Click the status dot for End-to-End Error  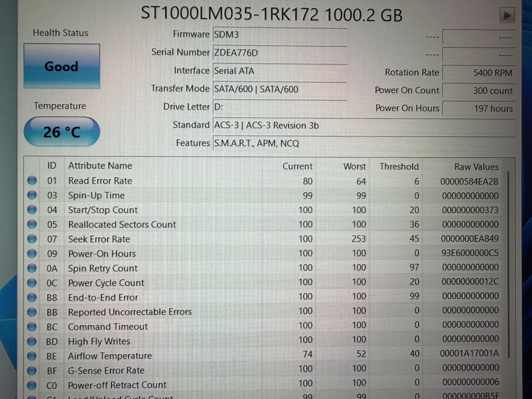pyautogui.click(x=32, y=298)
